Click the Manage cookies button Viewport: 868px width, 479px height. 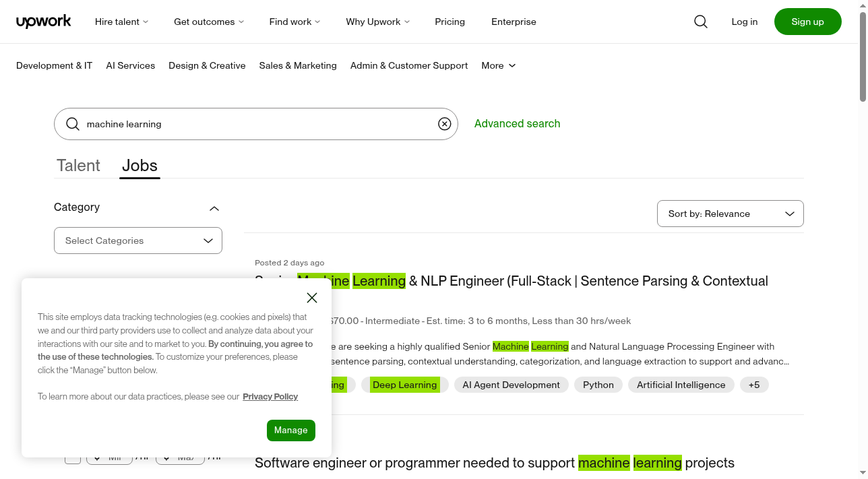(291, 430)
